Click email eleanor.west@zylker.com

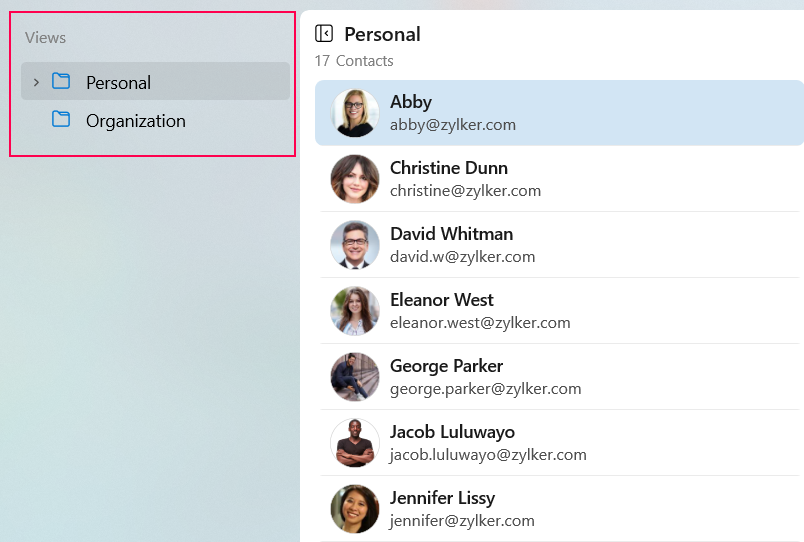coord(480,323)
